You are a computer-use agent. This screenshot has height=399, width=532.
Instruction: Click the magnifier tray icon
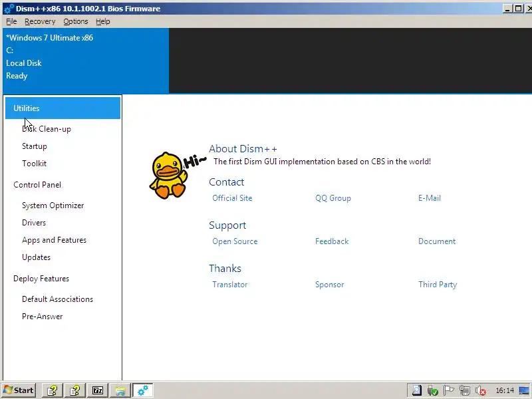pyautogui.click(x=417, y=390)
